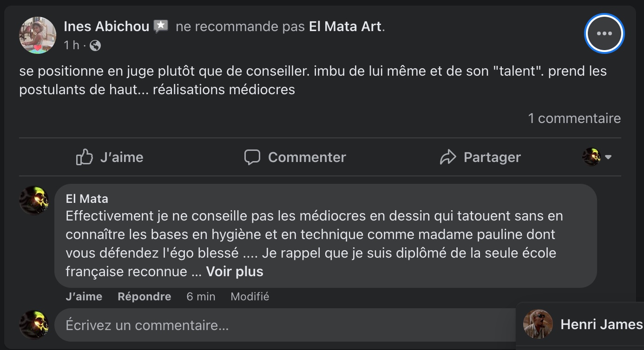Click the recommendation star badge icon
The image size is (644, 350).
coord(161,26)
